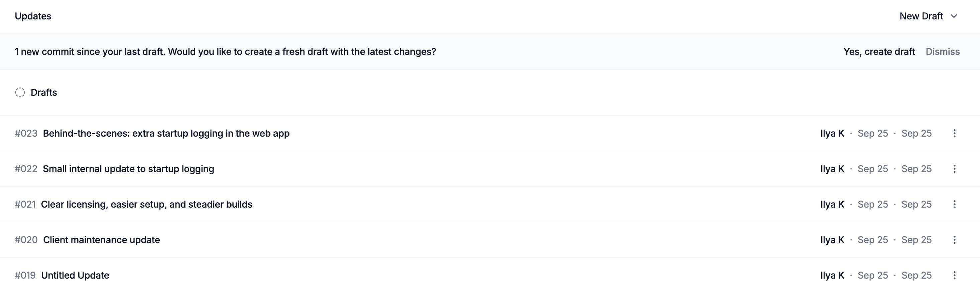This screenshot has width=980, height=290.
Task: Open Clear licensing, easier setup update
Action: pos(146,204)
